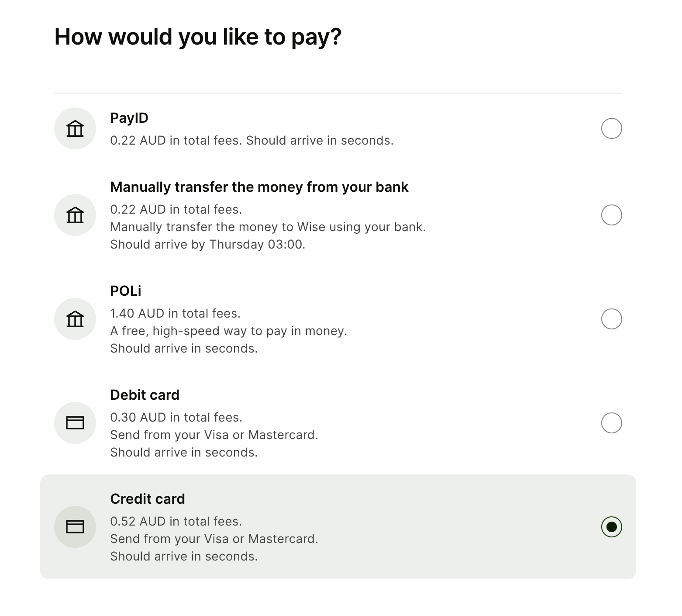682x616 pixels.
Task: Click the selected Credit card radio button
Action: click(x=611, y=527)
